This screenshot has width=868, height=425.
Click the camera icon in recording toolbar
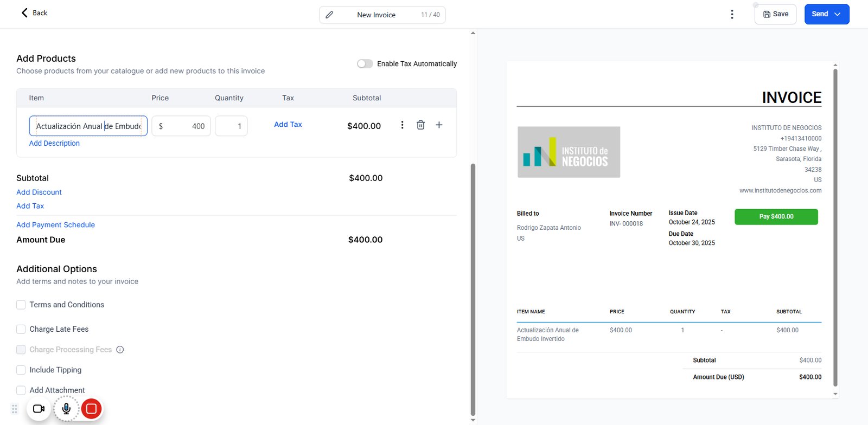click(x=39, y=409)
